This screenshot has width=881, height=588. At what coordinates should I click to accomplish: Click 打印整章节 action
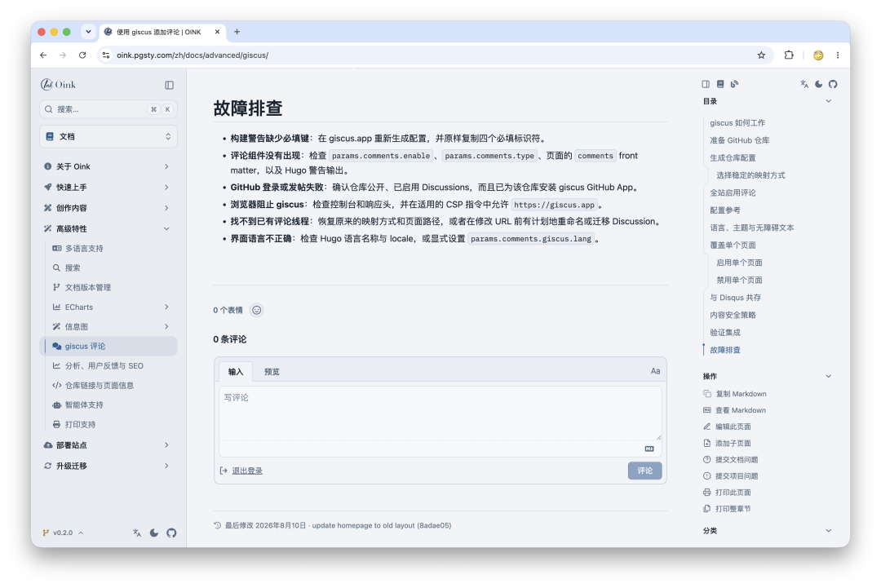coord(728,509)
